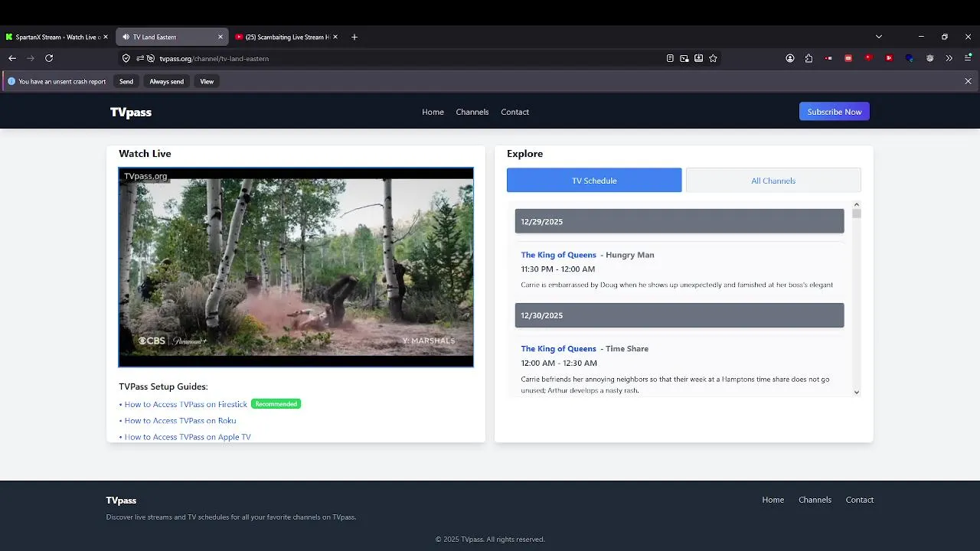The height and width of the screenshot is (551, 980).
Task: Click the gray shield-shaped extension icon
Action: pos(930,58)
